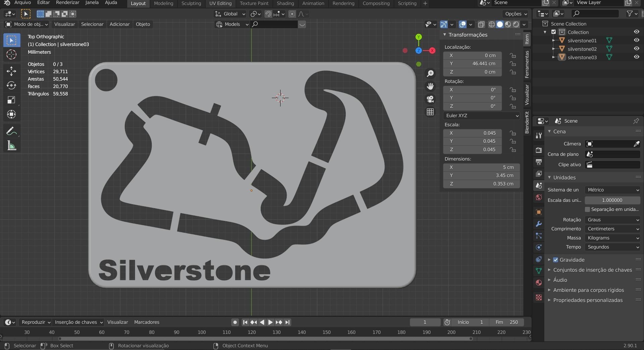Hide silverstone02 in the viewport

[x=637, y=49]
